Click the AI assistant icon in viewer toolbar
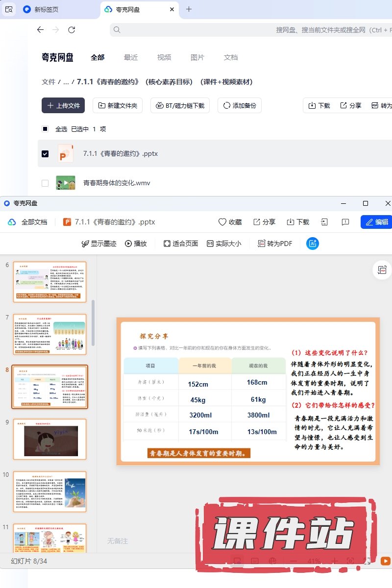 click(x=313, y=244)
